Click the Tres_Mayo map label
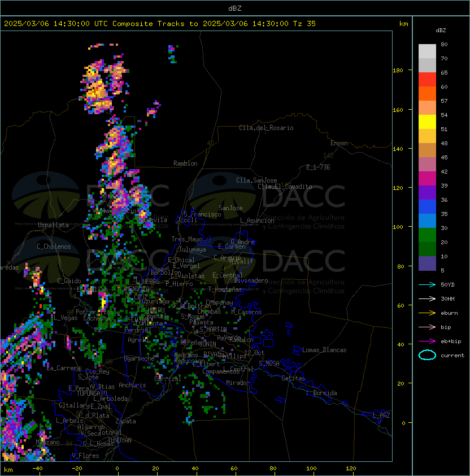Image resolution: width=470 pixels, height=476 pixels. (186, 239)
